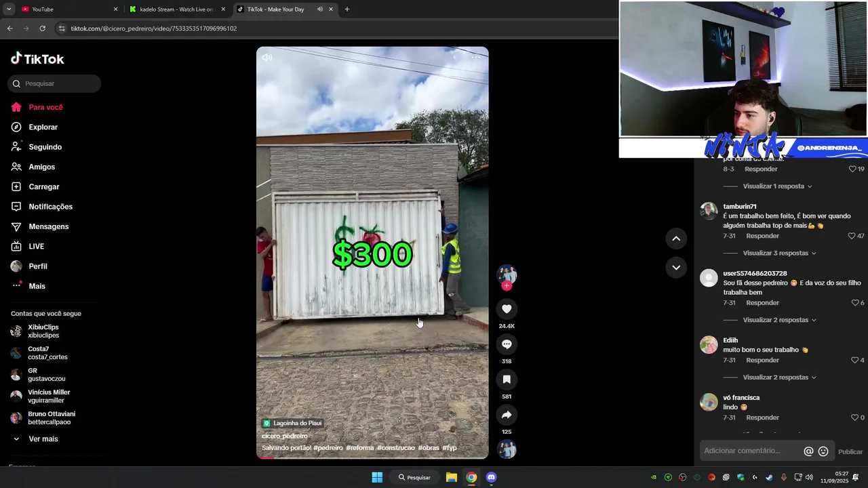The height and width of the screenshot is (488, 868).
Task: Click the TikTok logo
Action: 37,59
